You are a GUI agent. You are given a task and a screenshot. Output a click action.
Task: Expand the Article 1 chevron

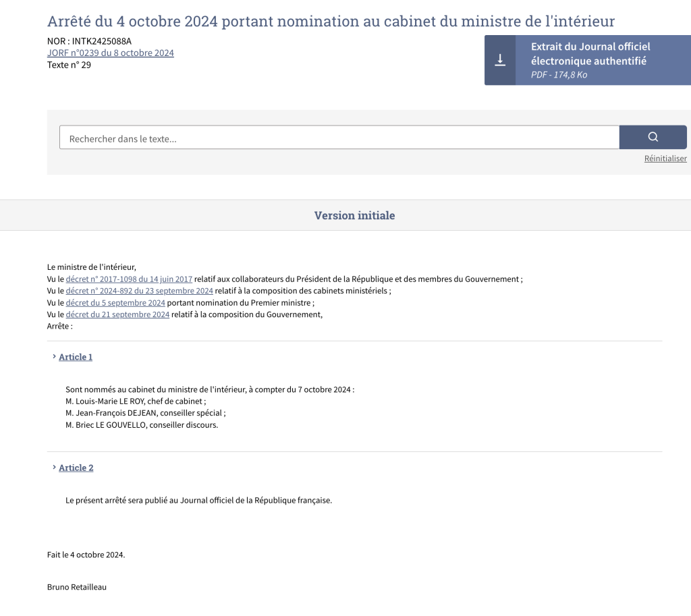[x=54, y=356]
